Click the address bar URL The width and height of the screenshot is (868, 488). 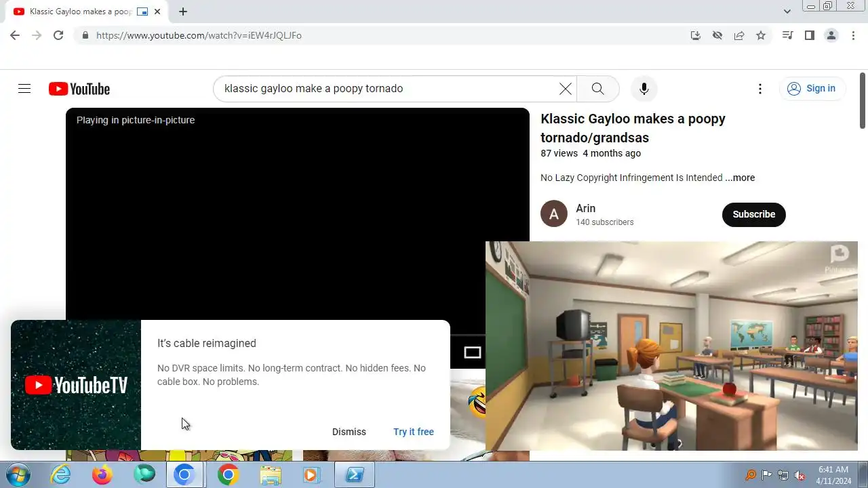tap(199, 35)
